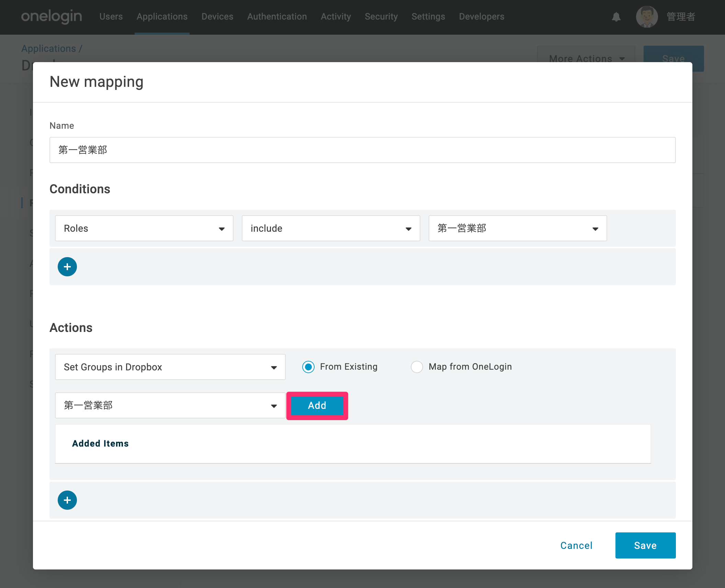
Task: Click the Added Items header
Action: pyautogui.click(x=100, y=443)
